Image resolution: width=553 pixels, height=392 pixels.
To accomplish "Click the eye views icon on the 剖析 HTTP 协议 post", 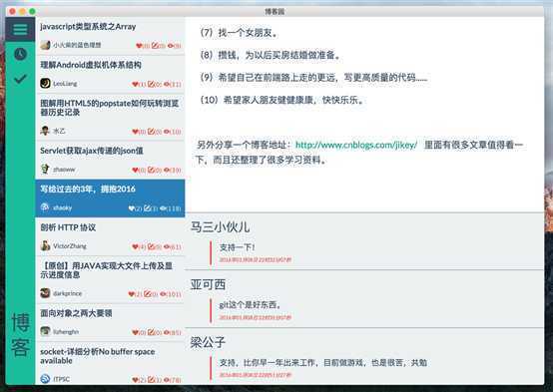I will pyautogui.click(x=167, y=246).
